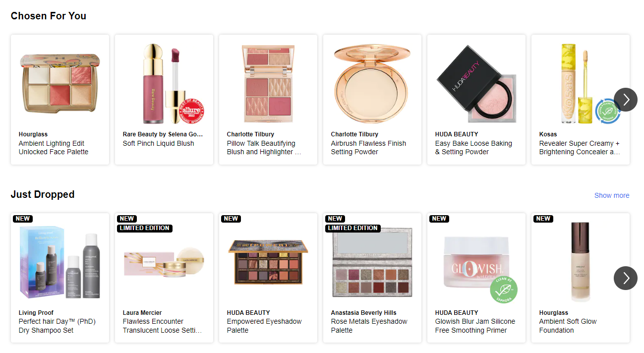Advance the Chosen For You carousel arrow
Screen dimensions: 644x353
(626, 100)
